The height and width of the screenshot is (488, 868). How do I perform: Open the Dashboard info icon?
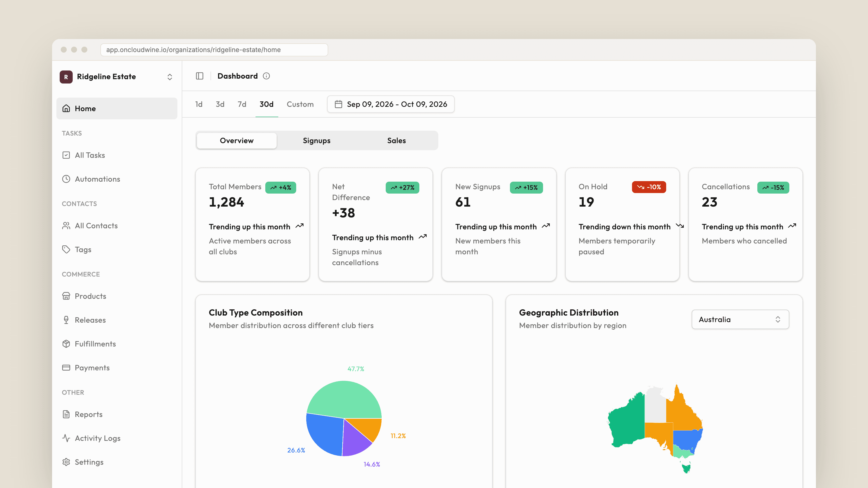(266, 76)
